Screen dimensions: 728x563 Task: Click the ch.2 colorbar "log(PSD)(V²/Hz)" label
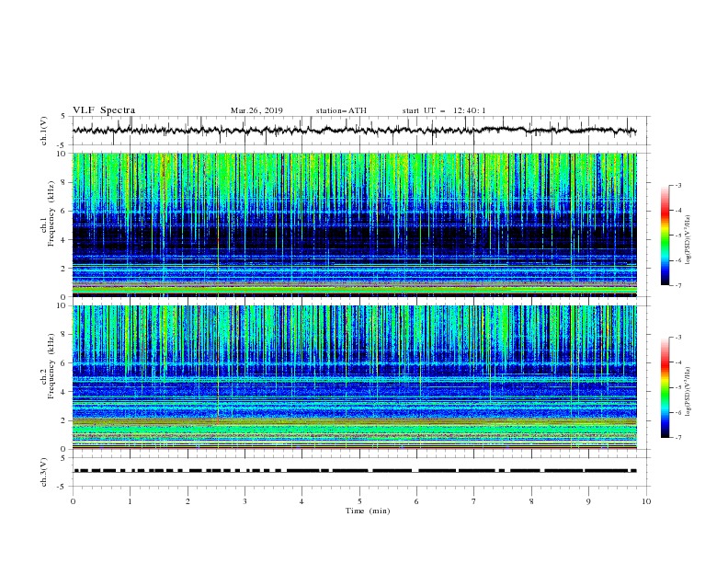pos(689,391)
